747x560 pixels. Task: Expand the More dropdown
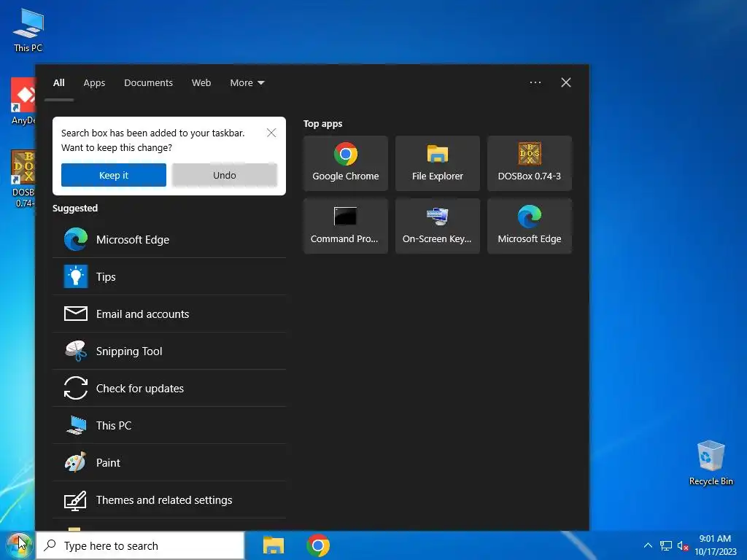(x=247, y=83)
